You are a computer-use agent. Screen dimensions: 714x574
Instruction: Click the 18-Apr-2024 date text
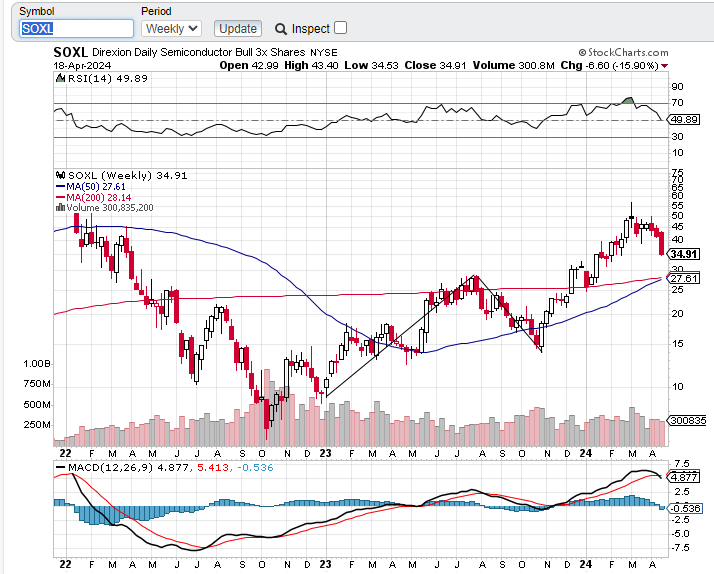(82, 66)
